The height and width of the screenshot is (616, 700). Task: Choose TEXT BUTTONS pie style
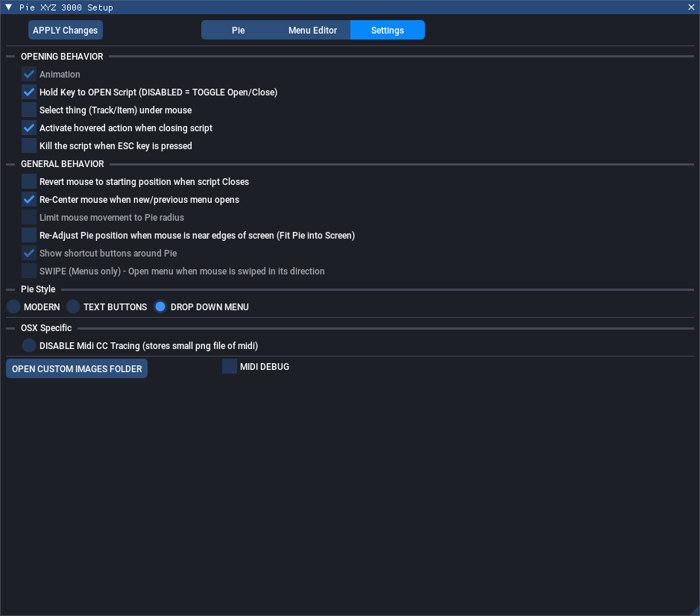tap(73, 307)
